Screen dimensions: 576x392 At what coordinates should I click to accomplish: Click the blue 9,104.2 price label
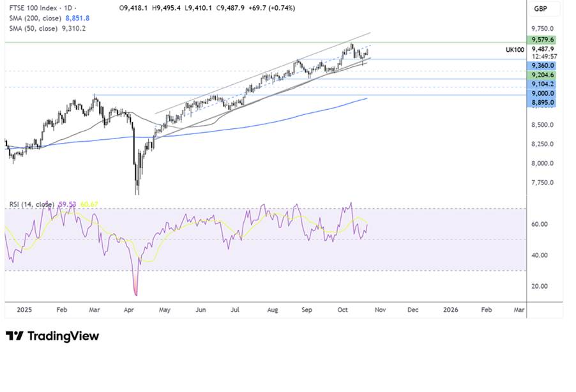(x=540, y=84)
